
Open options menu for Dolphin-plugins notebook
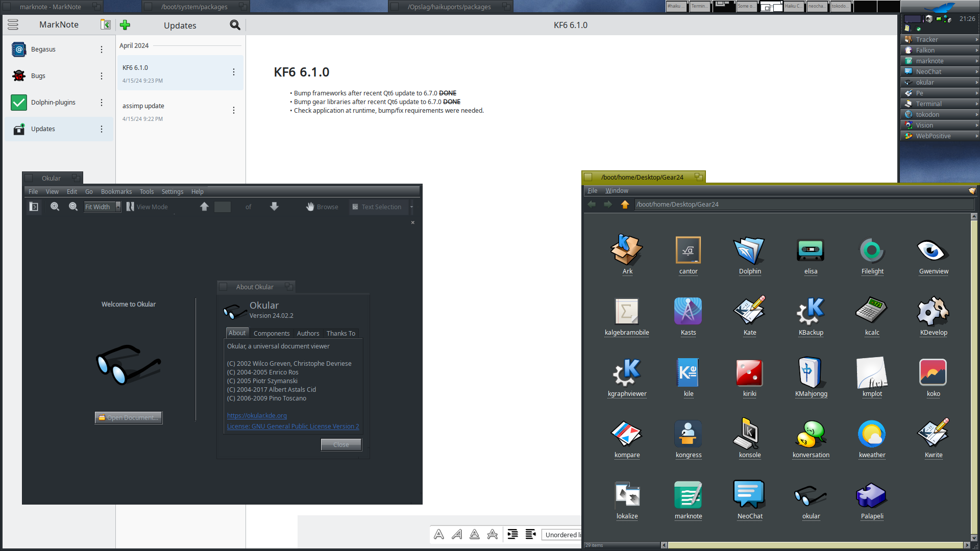point(102,103)
